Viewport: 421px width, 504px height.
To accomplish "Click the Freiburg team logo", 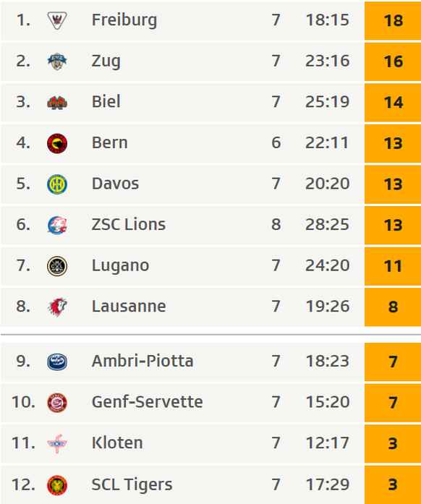I will point(57,20).
